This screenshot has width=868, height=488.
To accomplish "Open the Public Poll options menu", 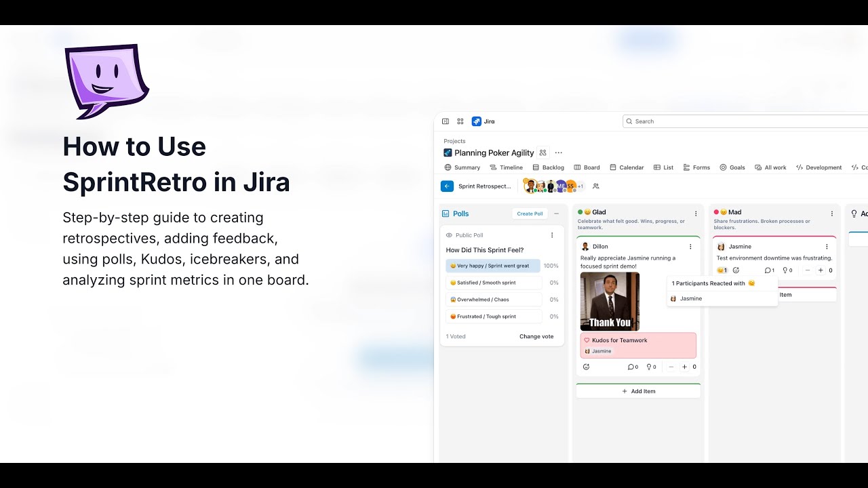I will pos(552,235).
